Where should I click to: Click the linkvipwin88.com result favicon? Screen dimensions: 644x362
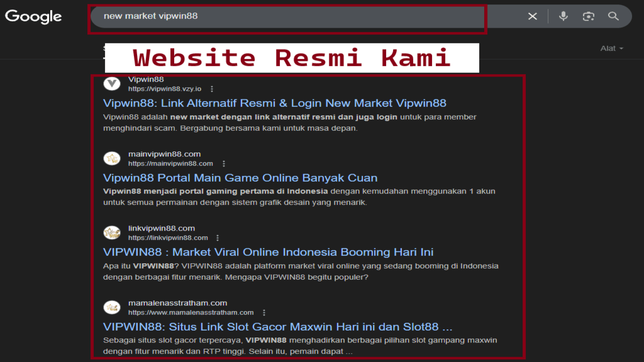[112, 233]
